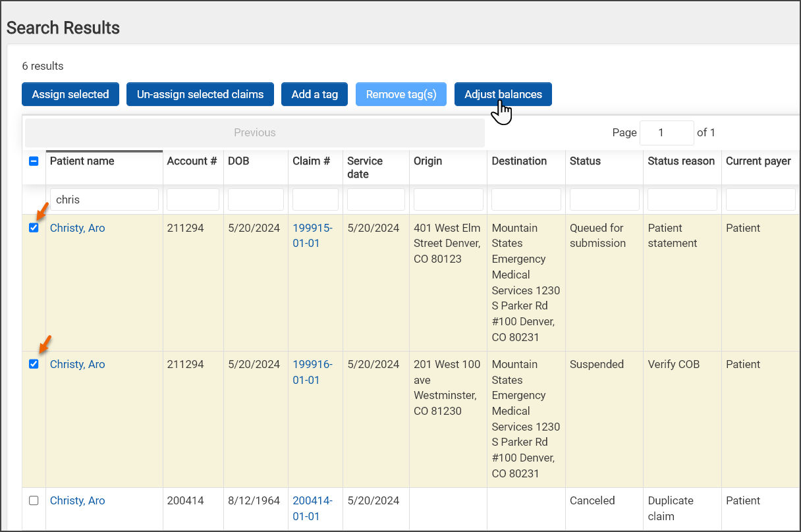The image size is (801, 532).
Task: Click the Add a tag button
Action: (x=314, y=94)
